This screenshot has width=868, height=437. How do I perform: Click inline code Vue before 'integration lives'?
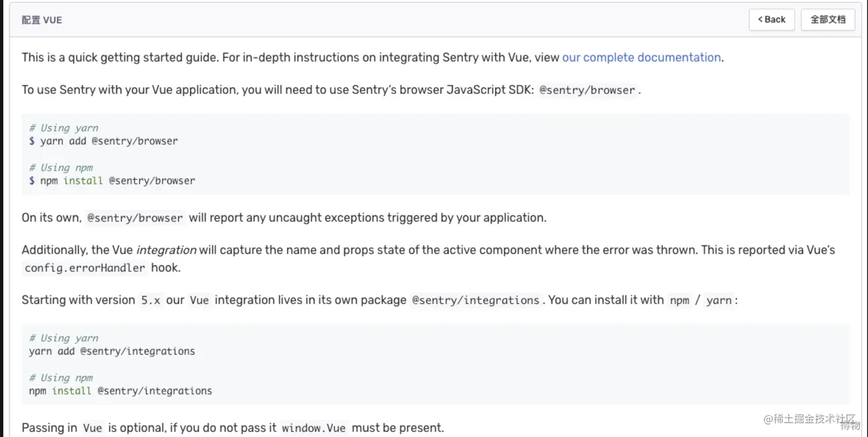199,301
